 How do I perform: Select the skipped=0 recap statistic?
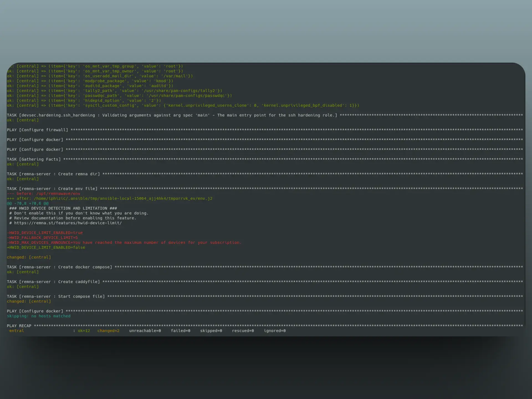211,331
